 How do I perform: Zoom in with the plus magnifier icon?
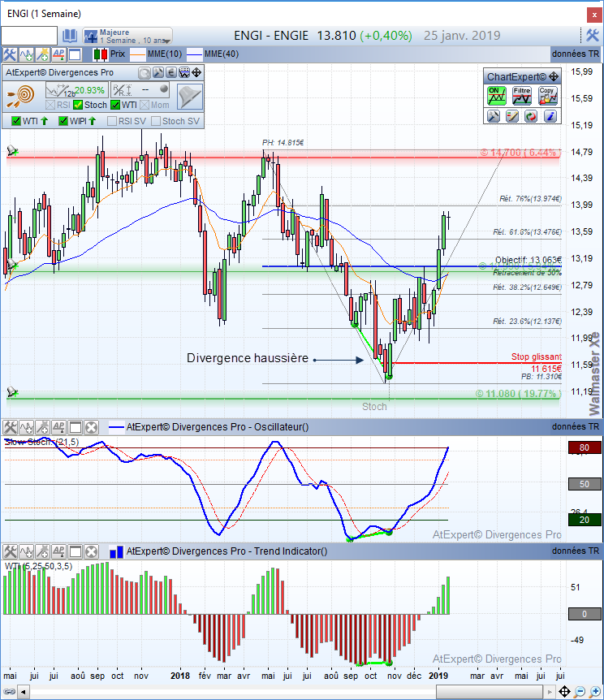point(594,692)
